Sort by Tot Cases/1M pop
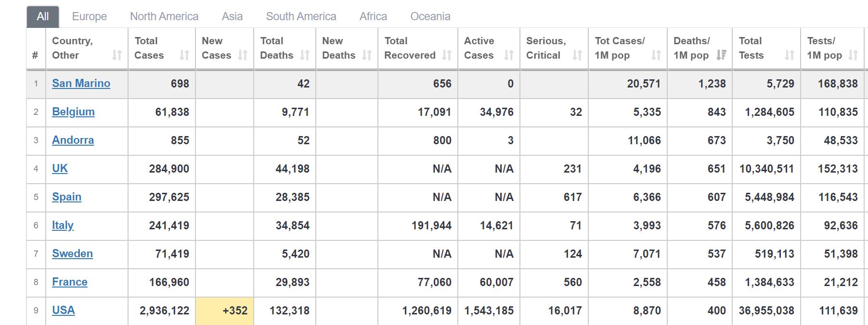868x325 pixels. [x=656, y=55]
